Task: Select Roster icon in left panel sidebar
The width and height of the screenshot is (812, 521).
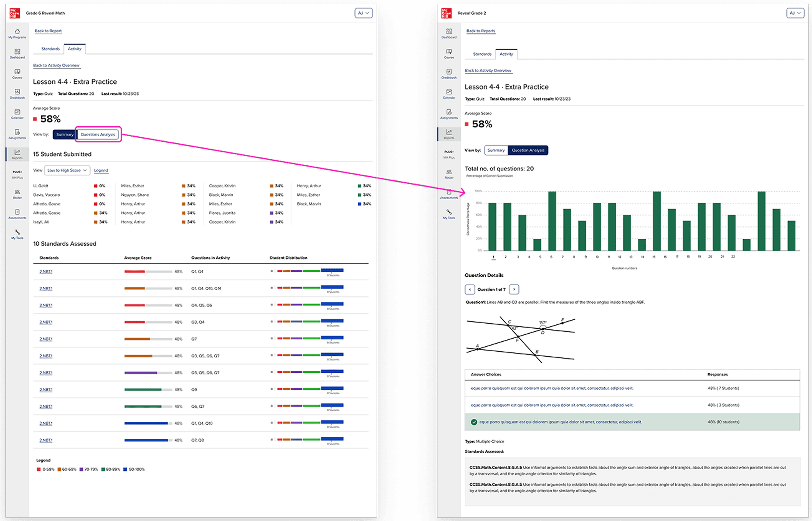Action: tap(17, 194)
